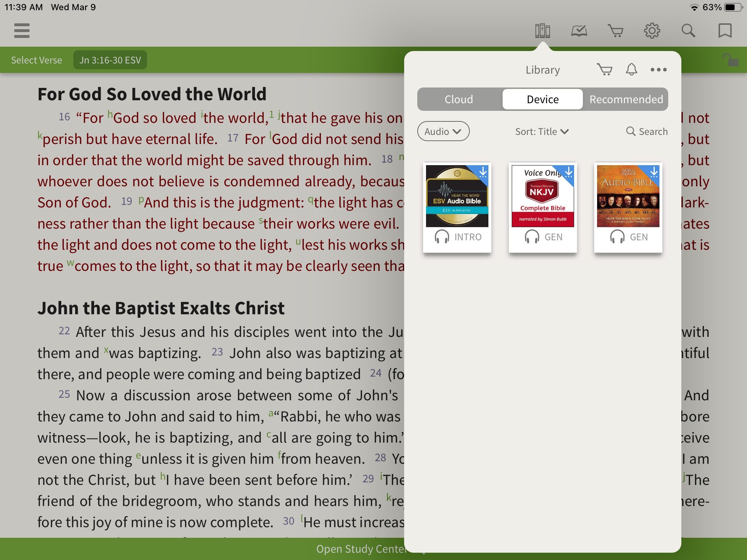
Task: Tap verse number 30
Action: (x=289, y=521)
